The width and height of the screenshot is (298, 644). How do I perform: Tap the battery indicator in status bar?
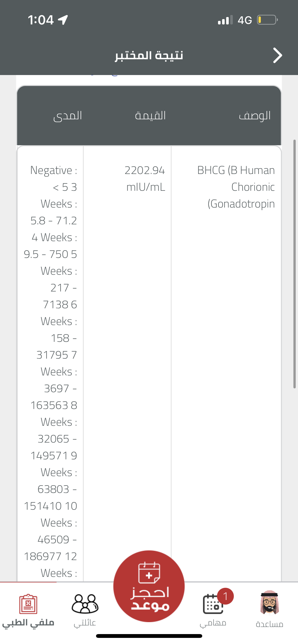point(267,20)
